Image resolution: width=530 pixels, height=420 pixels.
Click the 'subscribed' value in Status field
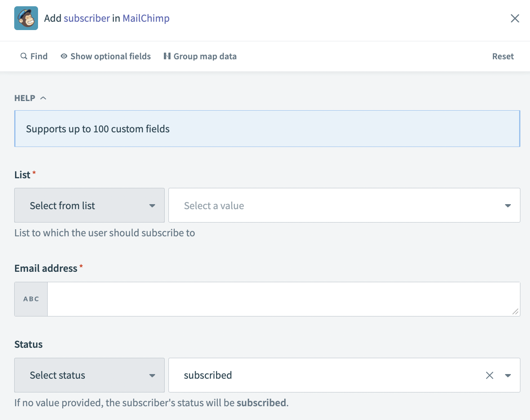(208, 375)
